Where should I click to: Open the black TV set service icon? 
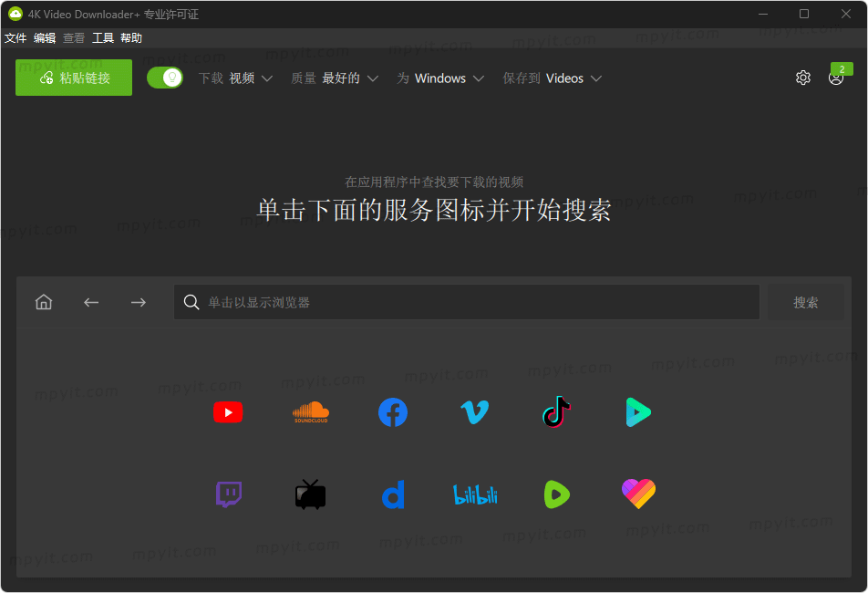(x=311, y=494)
